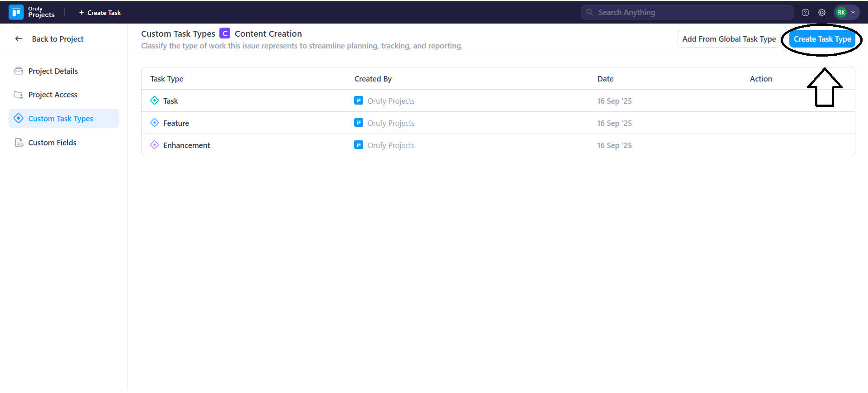868x393 pixels.
Task: Open the help question mark icon
Action: (805, 12)
